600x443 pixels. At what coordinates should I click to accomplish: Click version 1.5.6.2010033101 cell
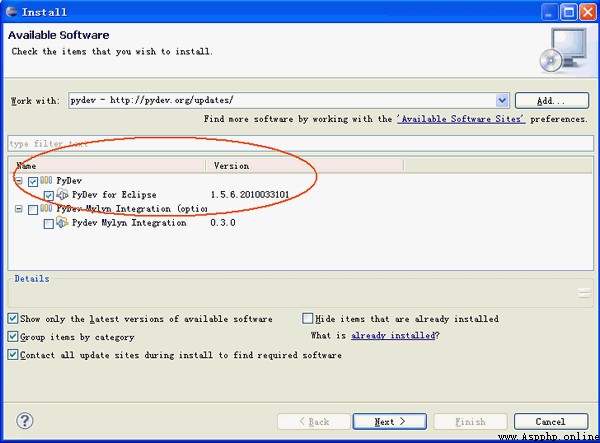[x=250, y=194]
